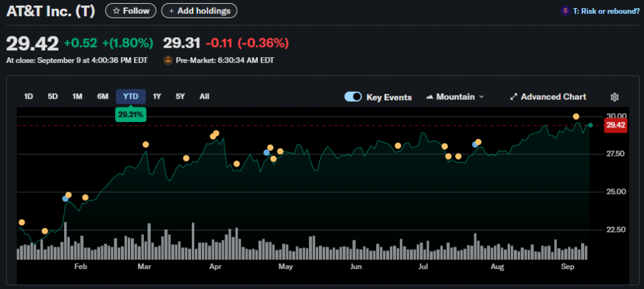This screenshot has width=644, height=289.
Task: Click the yellow event marker at March peak
Action: 145,144
